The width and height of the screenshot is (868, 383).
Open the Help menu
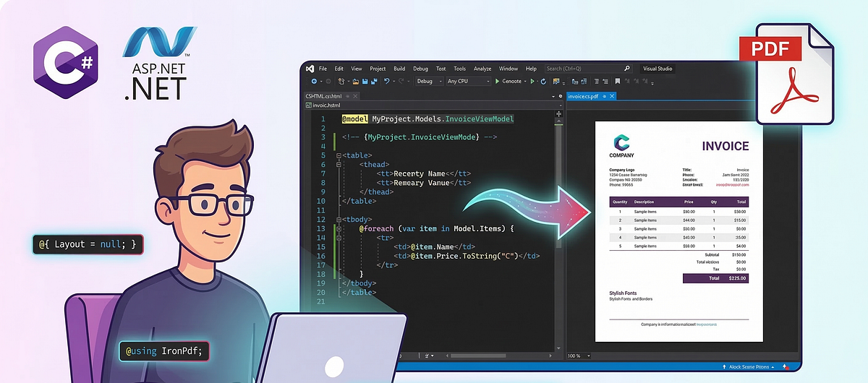pyautogui.click(x=531, y=69)
